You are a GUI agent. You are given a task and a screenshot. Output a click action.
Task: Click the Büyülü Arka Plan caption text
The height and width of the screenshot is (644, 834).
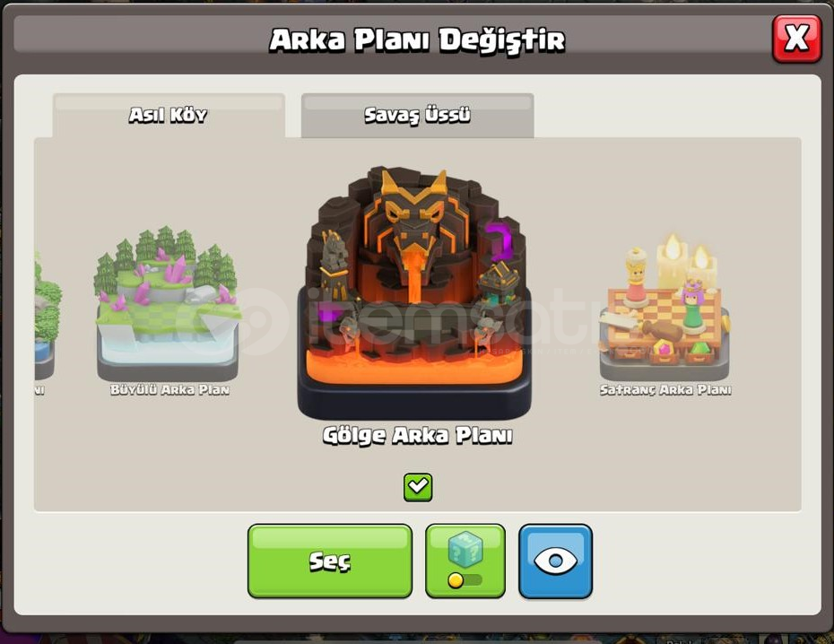click(169, 390)
